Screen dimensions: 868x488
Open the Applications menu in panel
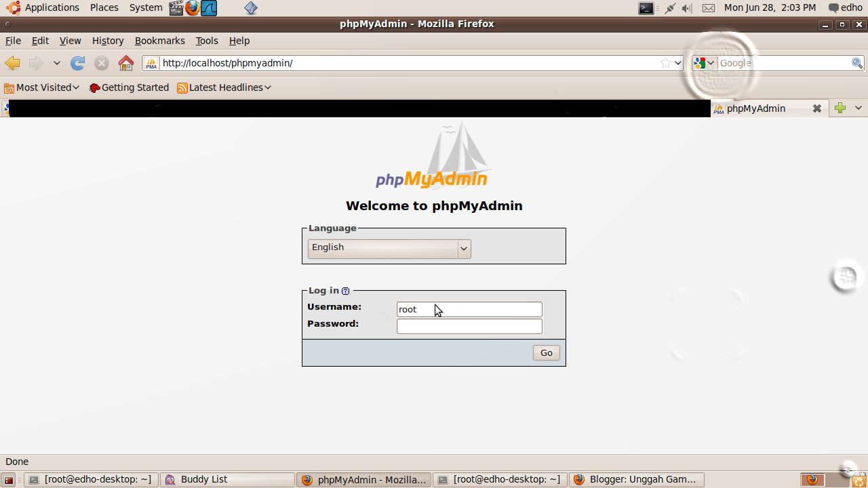point(43,7)
